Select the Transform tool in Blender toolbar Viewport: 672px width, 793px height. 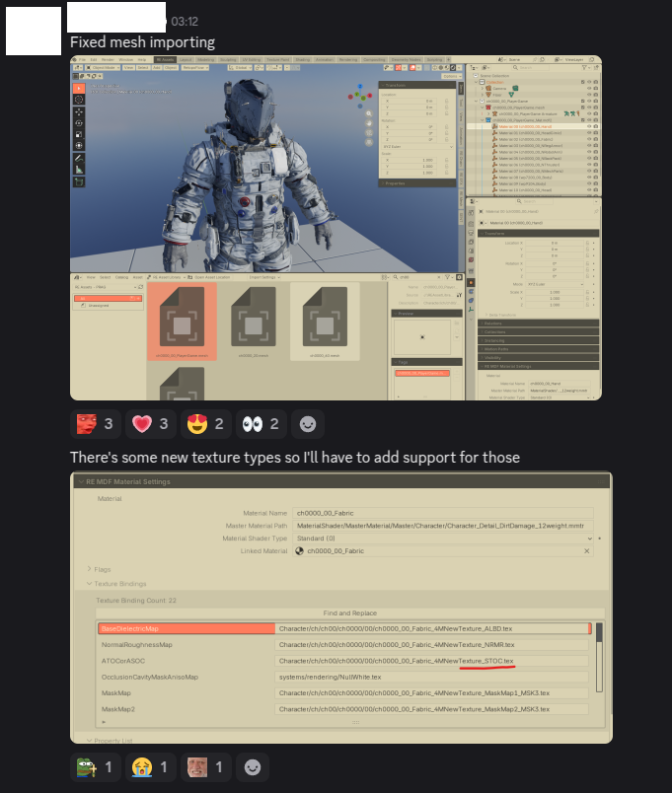(x=79, y=145)
